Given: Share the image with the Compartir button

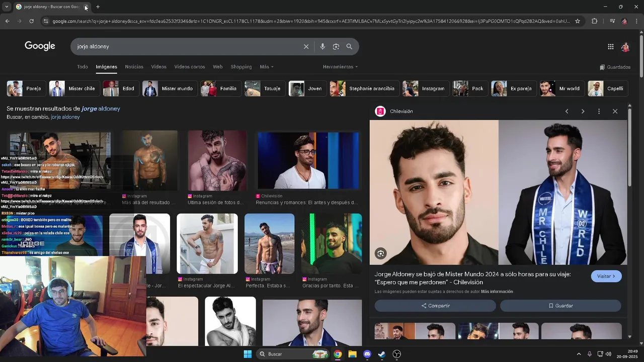Looking at the screenshot, I should pos(435,306).
